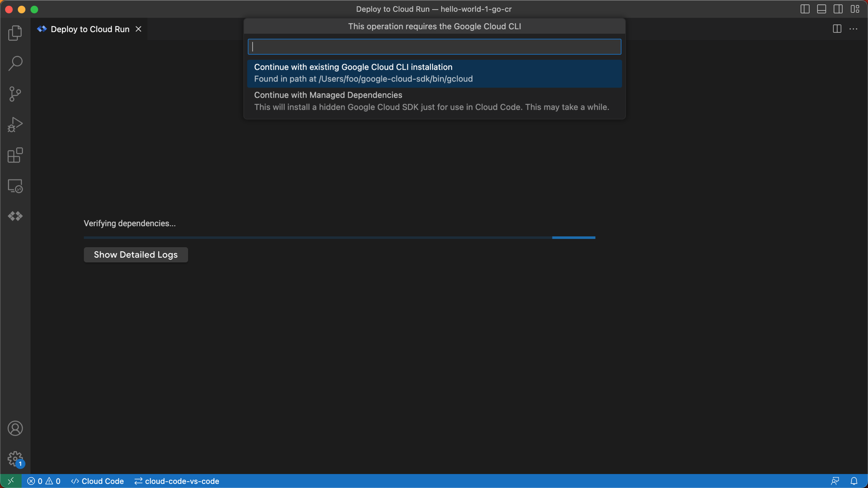868x488 pixels.
Task: Split the editor right
Action: click(837, 29)
